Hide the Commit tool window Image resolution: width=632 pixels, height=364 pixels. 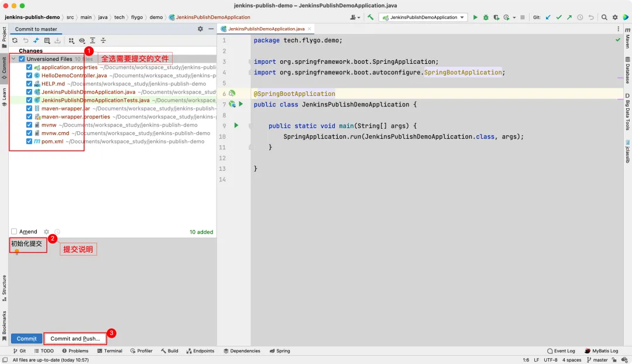click(x=211, y=29)
